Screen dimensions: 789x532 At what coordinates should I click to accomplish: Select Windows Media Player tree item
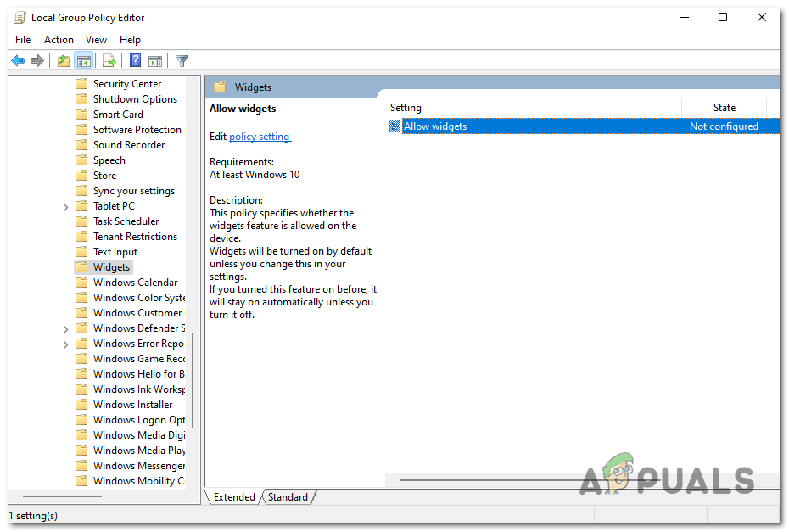tap(139, 450)
